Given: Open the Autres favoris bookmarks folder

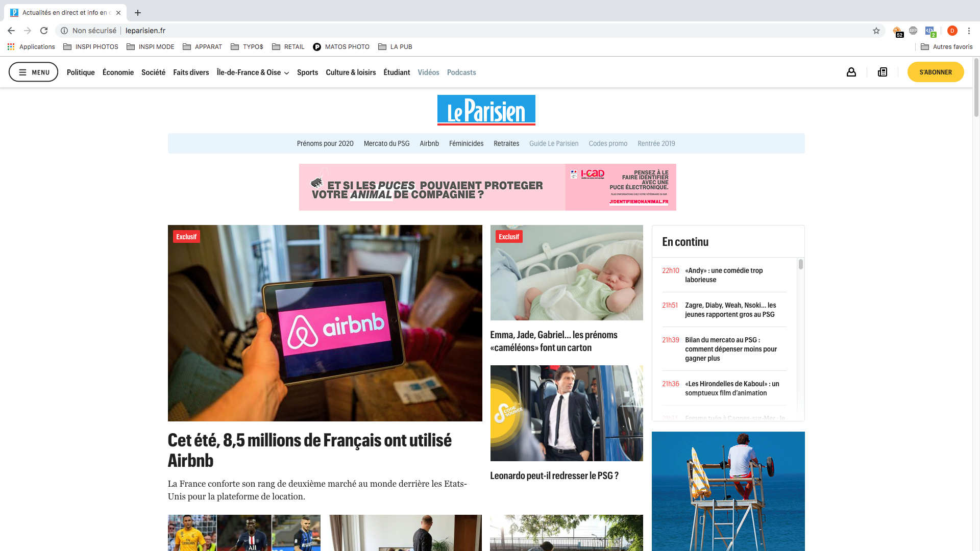Looking at the screenshot, I should point(947,46).
